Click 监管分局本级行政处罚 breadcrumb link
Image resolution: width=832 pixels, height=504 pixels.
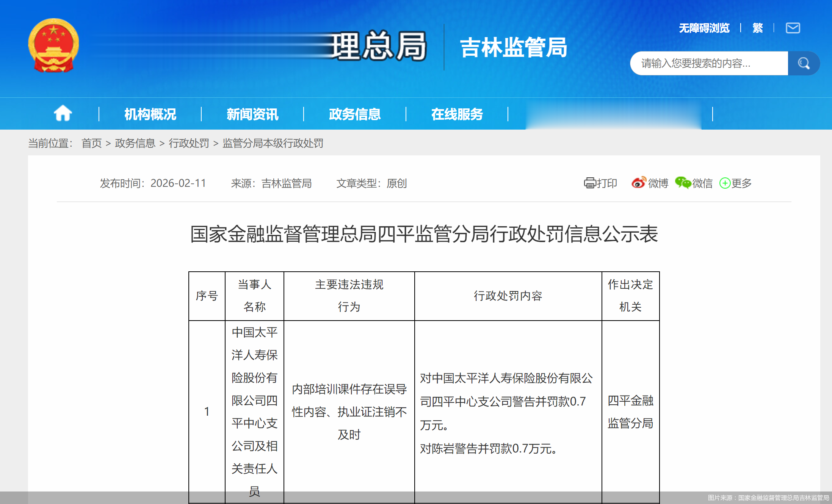[x=273, y=143]
